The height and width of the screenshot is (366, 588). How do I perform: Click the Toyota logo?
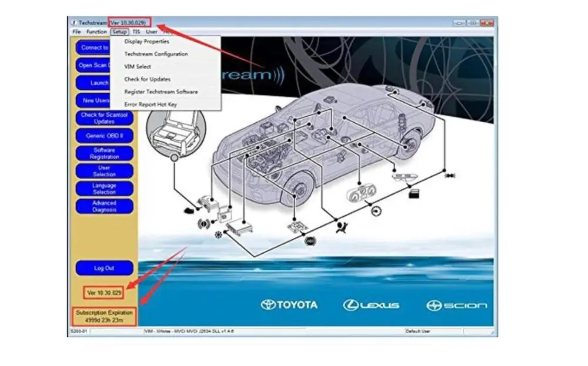(289, 305)
